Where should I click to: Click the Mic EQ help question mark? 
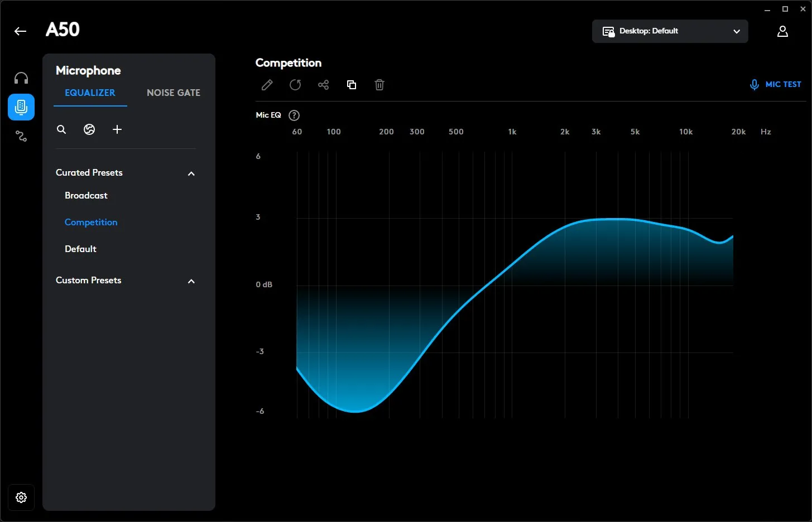(294, 115)
